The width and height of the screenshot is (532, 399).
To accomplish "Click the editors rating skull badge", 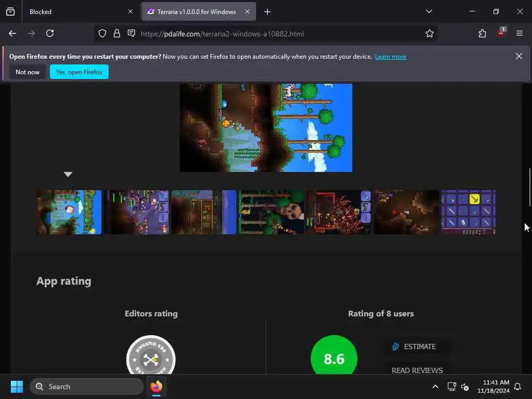I will point(151,355).
